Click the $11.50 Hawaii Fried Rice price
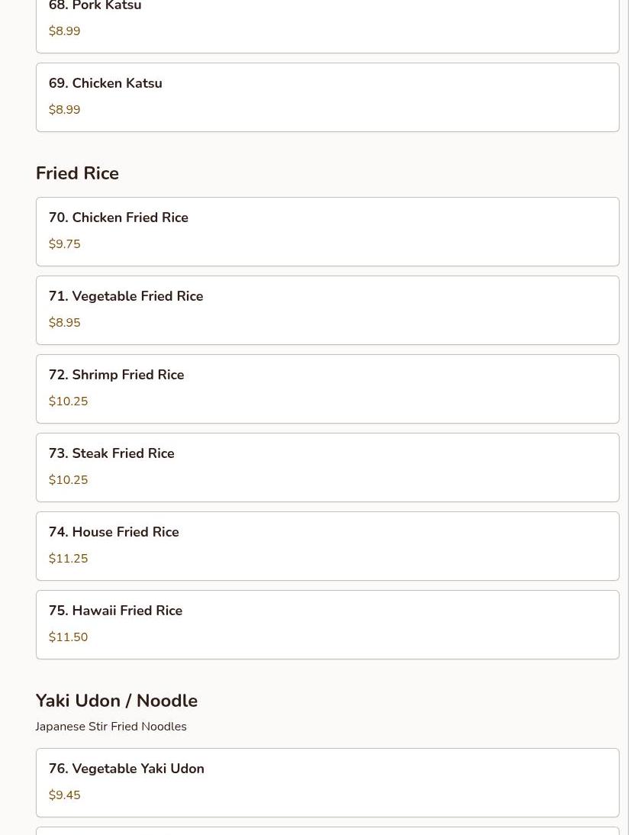 pos(68,637)
